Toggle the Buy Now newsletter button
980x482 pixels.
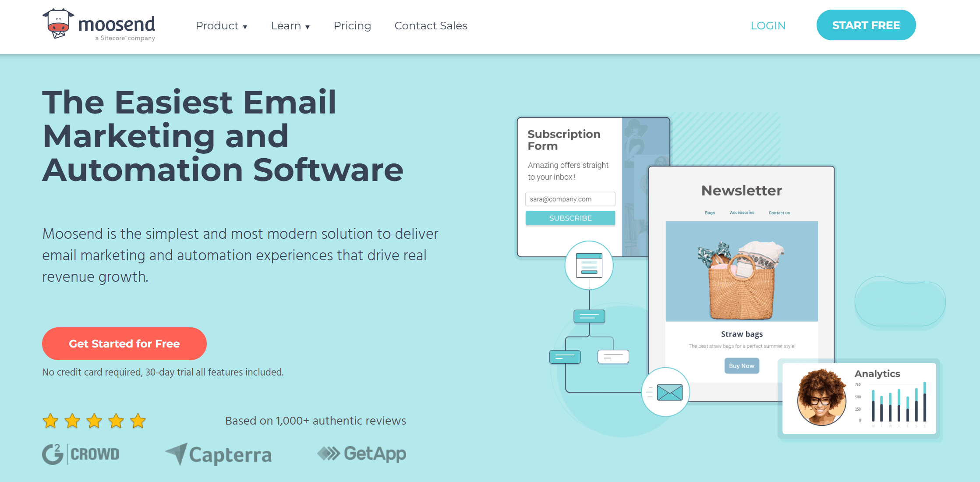(741, 365)
